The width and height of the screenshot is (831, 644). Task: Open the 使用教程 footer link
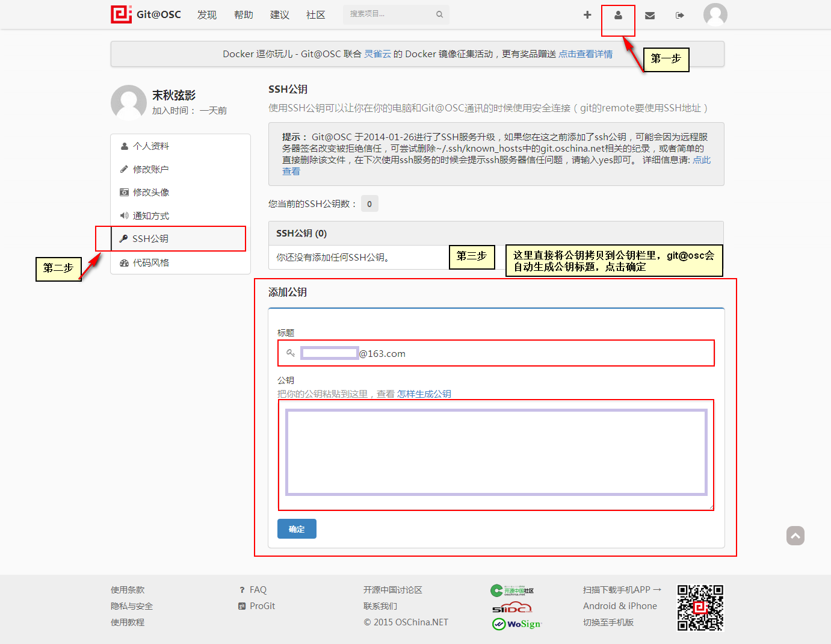[x=128, y=623]
